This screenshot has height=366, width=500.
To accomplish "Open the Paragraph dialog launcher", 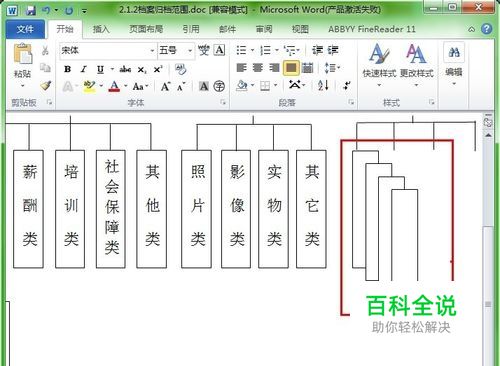I will 351,102.
